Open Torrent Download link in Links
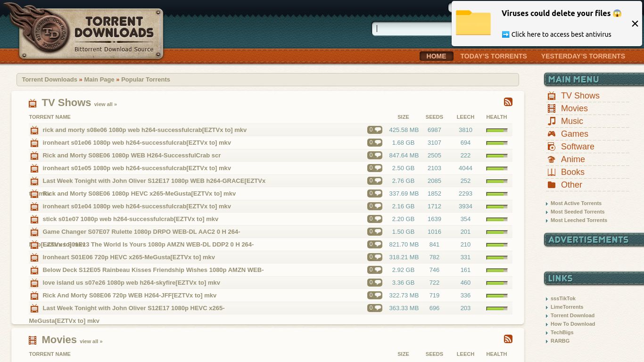Screen dimensions: 644x362 572,316
